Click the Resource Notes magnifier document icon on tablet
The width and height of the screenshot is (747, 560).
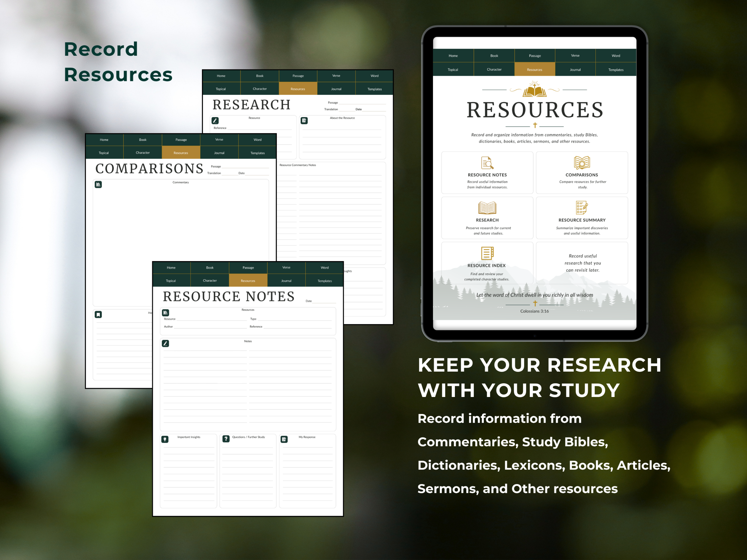[487, 163]
